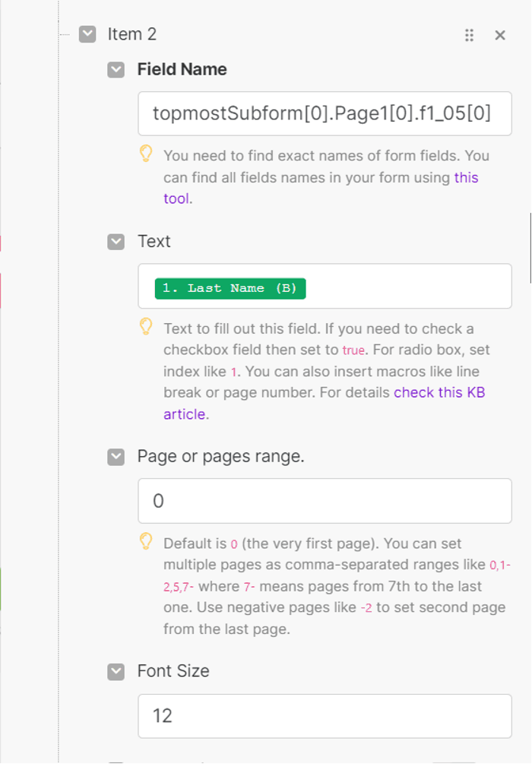
Task: Click the lightbulb hint under Text field
Action: tap(146, 326)
